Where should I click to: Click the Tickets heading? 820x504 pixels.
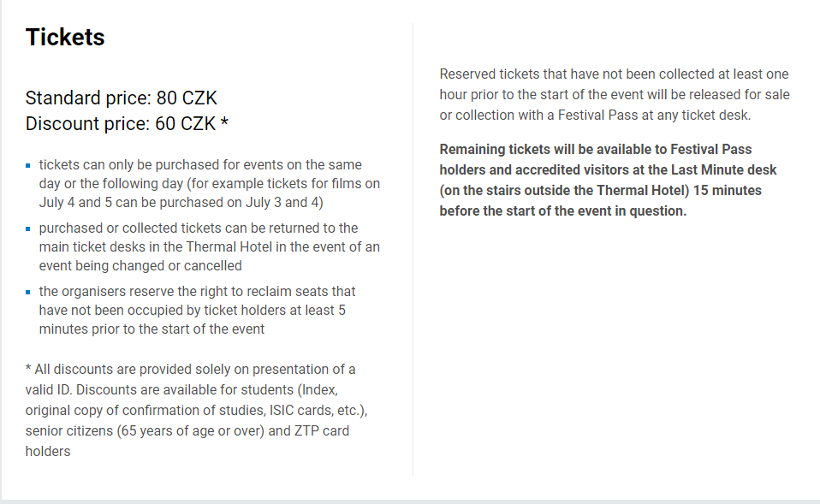point(65,38)
